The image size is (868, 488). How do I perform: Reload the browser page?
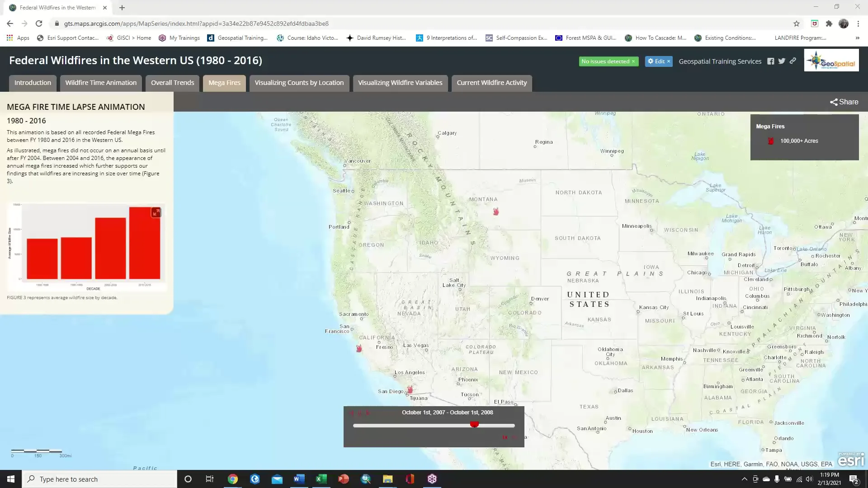[39, 23]
